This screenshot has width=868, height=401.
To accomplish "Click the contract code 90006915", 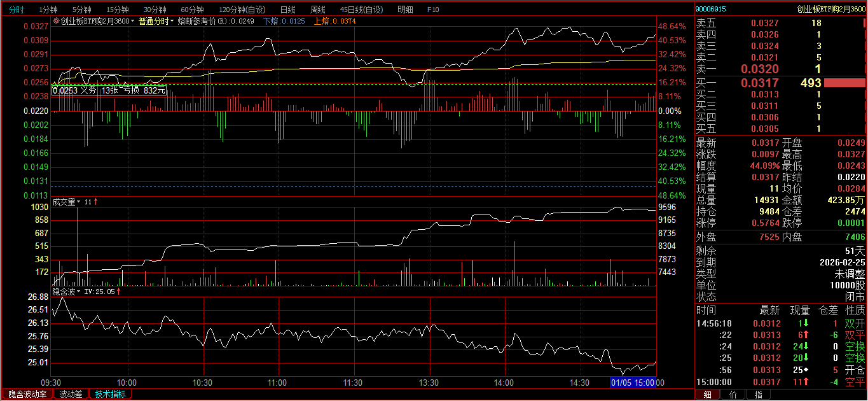I will (710, 9).
